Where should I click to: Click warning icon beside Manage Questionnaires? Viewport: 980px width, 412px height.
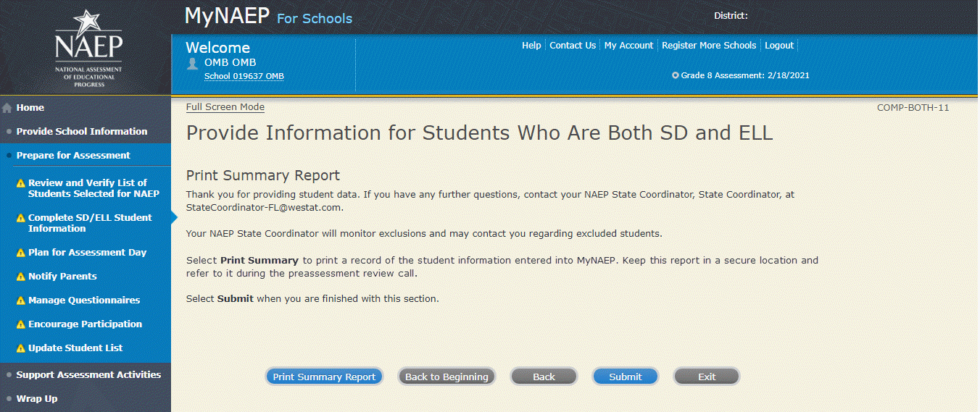(21, 300)
